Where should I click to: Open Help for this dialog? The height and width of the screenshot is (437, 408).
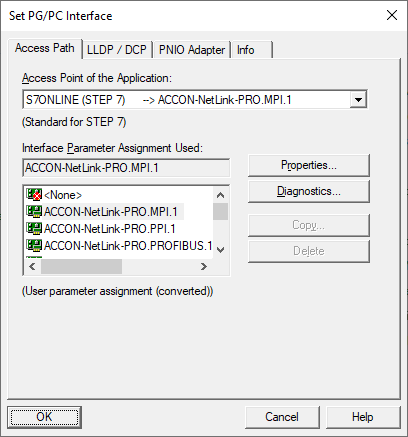(363, 417)
